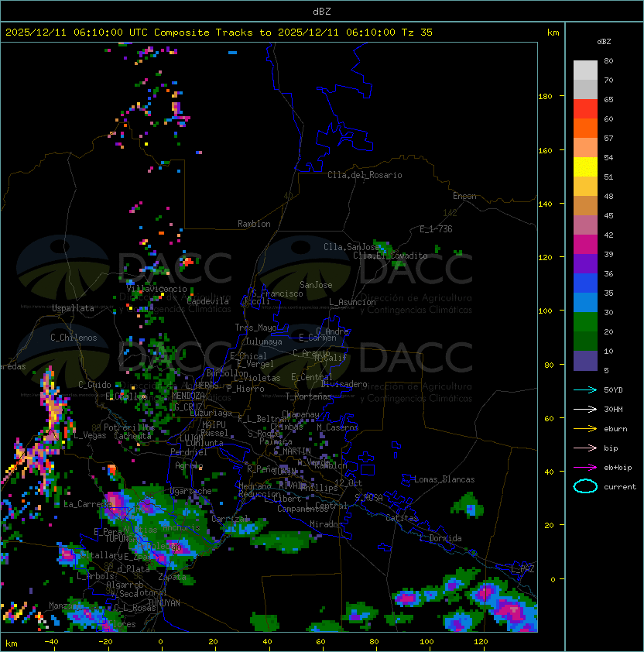Click the 'Tulumaya' map label

tap(264, 341)
